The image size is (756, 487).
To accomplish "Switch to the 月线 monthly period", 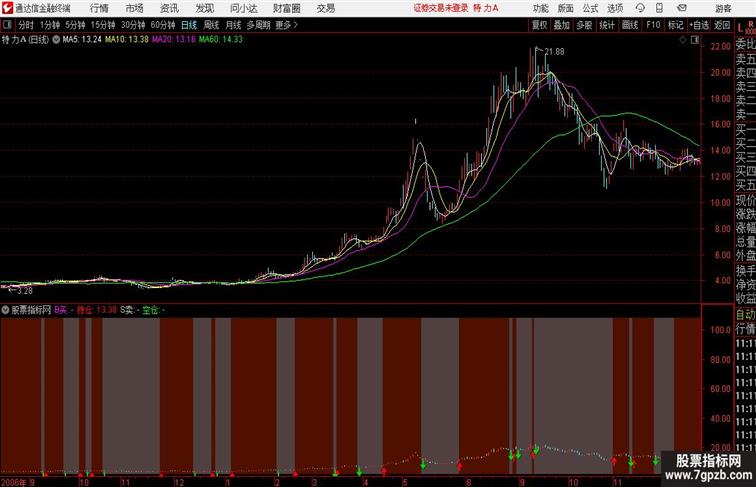I will (x=233, y=25).
